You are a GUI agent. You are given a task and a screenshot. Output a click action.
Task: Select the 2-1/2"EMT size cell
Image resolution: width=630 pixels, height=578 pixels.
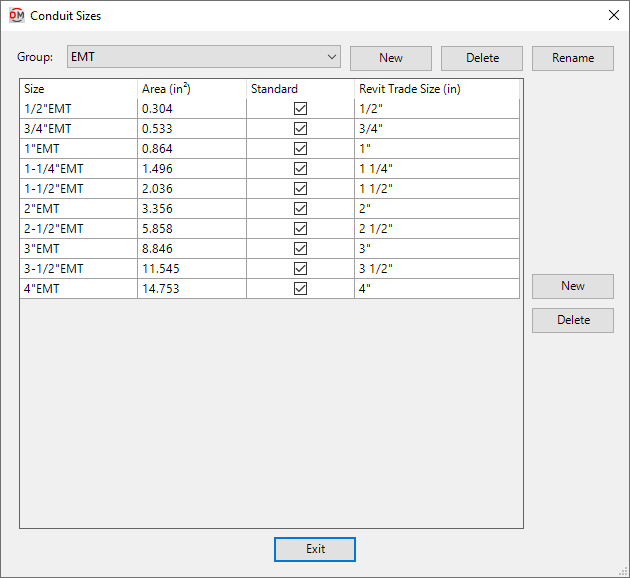78,229
